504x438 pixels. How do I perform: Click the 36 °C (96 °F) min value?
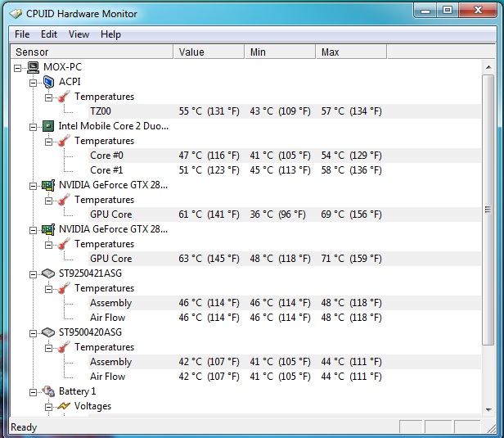click(x=277, y=214)
